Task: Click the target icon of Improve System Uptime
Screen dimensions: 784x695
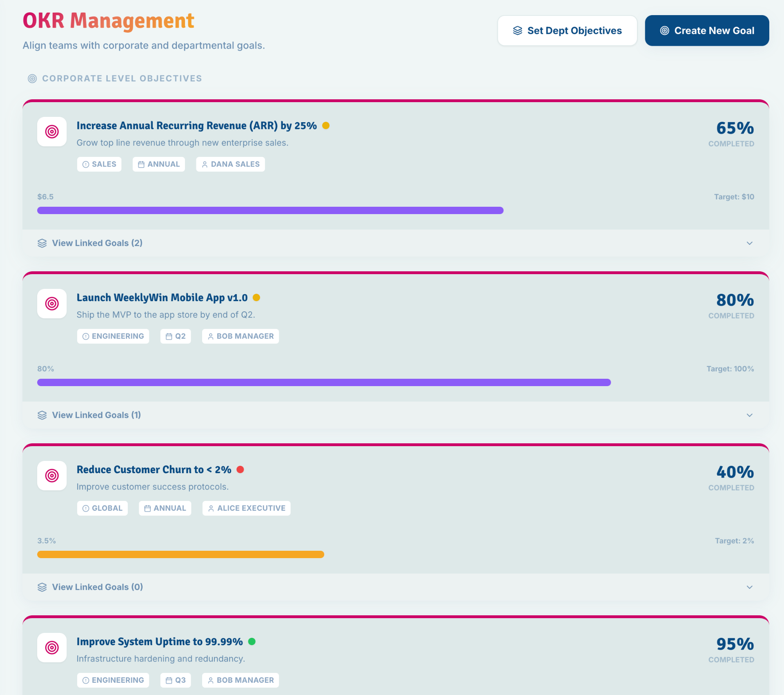Action: click(52, 648)
